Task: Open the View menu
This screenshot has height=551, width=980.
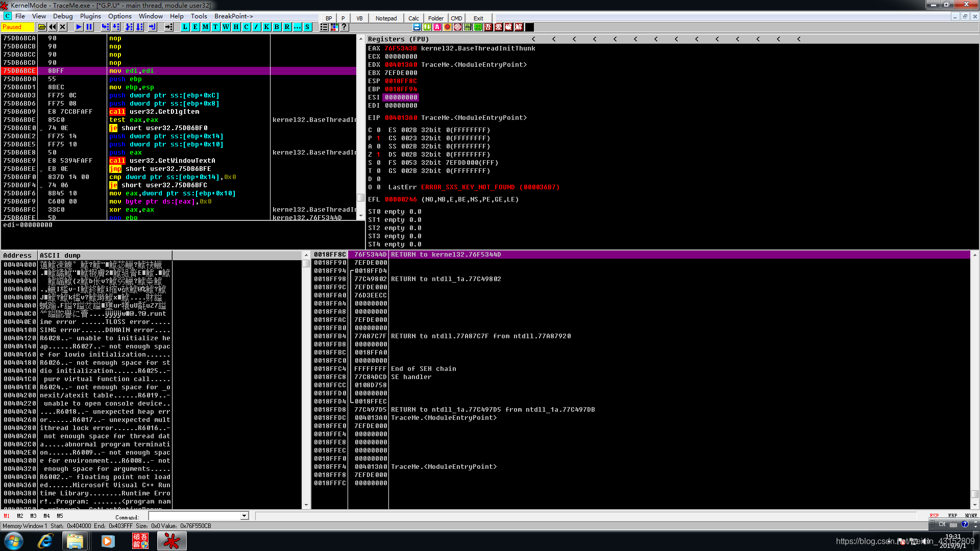Action: (x=39, y=16)
